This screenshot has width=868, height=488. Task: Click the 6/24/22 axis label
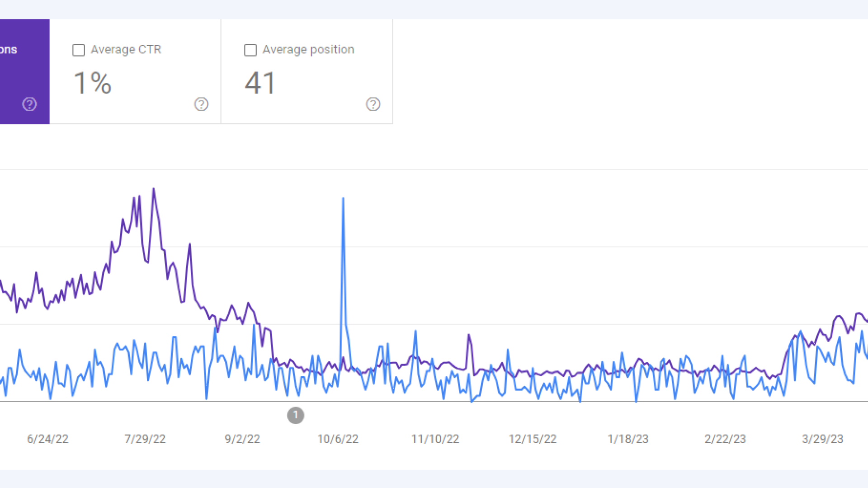47,439
